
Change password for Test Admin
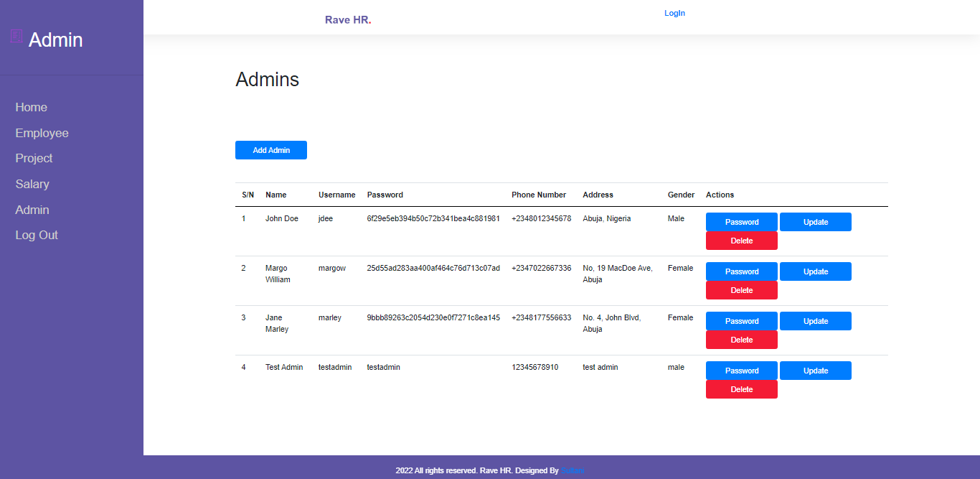[742, 371]
